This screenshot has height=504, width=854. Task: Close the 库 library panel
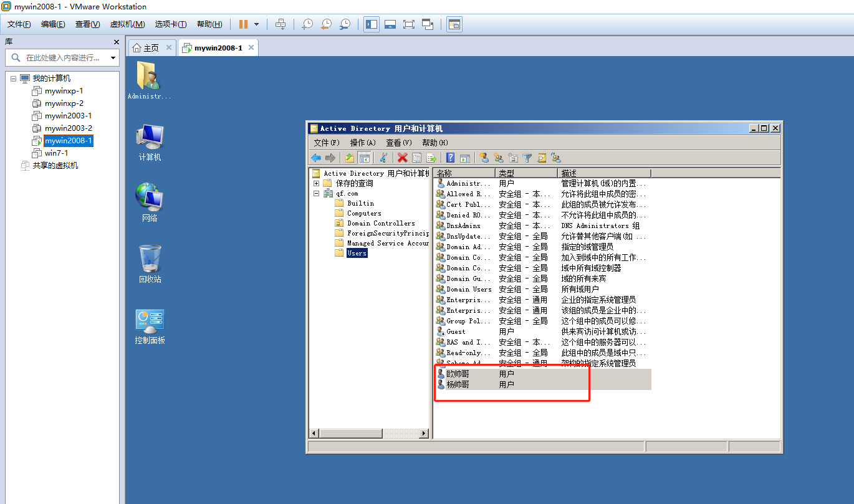tap(116, 42)
